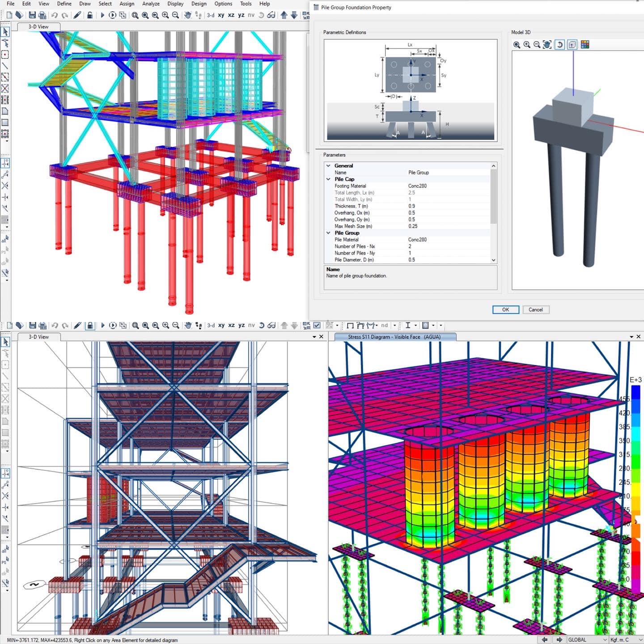
Task: Open the Design menu
Action: 199,4
